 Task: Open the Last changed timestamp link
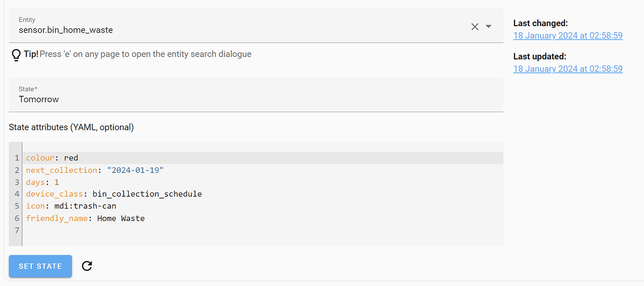pos(567,35)
